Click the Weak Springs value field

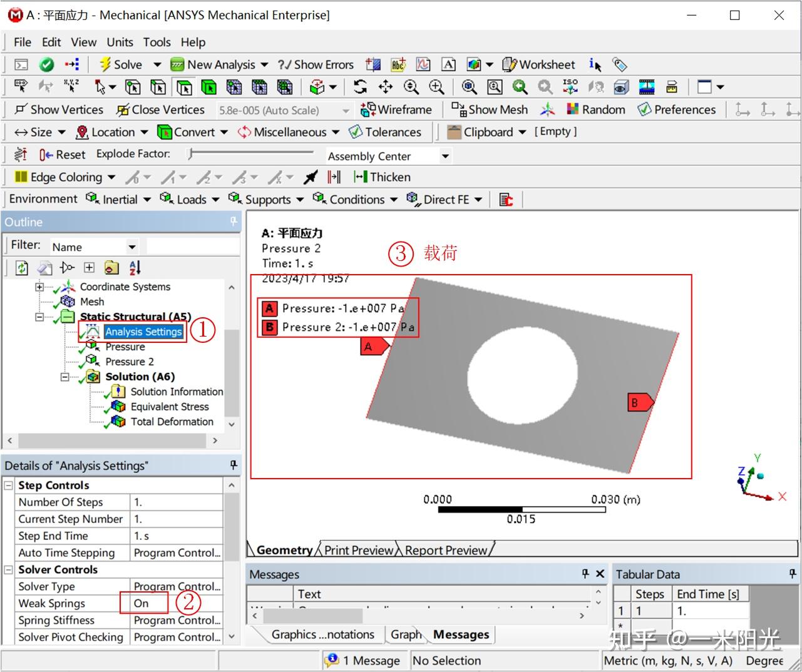point(176,603)
